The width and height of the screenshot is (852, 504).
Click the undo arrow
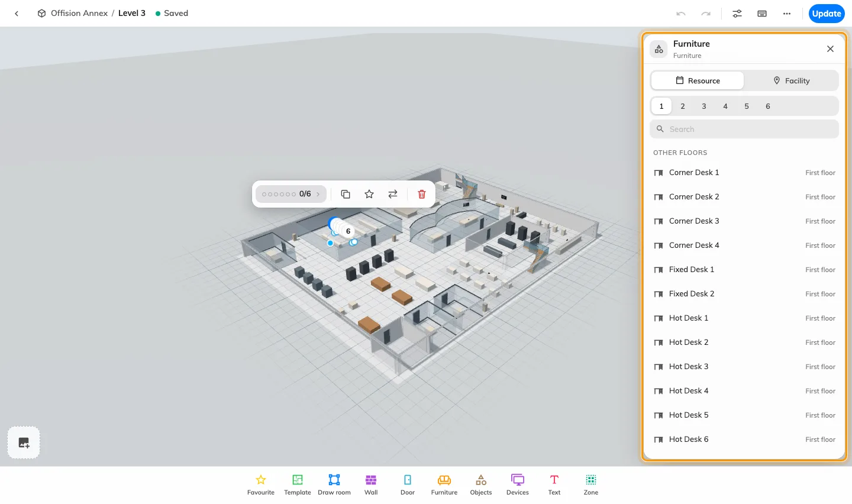pos(681,14)
